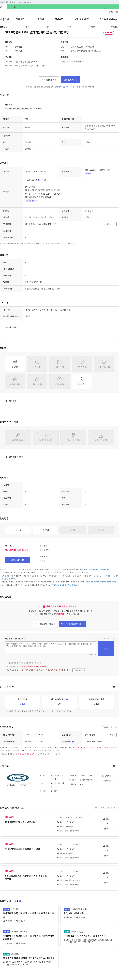Click the 채용정보 더보기 button
Screen dimensions: 119x980
click(x=106, y=781)
